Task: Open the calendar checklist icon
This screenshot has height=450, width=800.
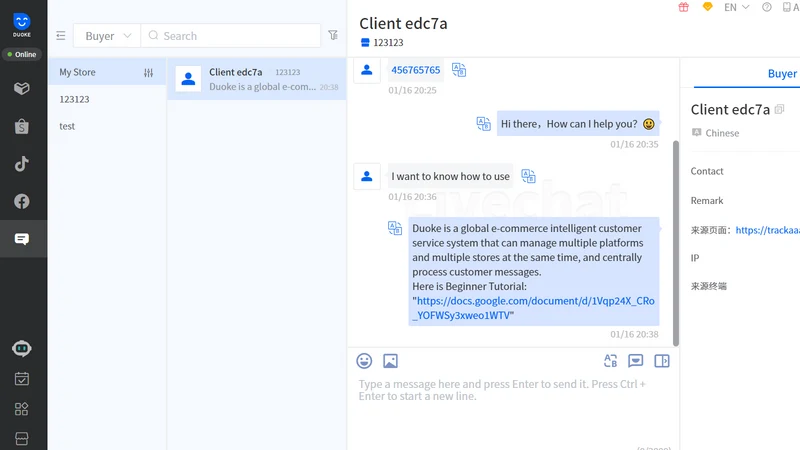Action: pyautogui.click(x=21, y=379)
